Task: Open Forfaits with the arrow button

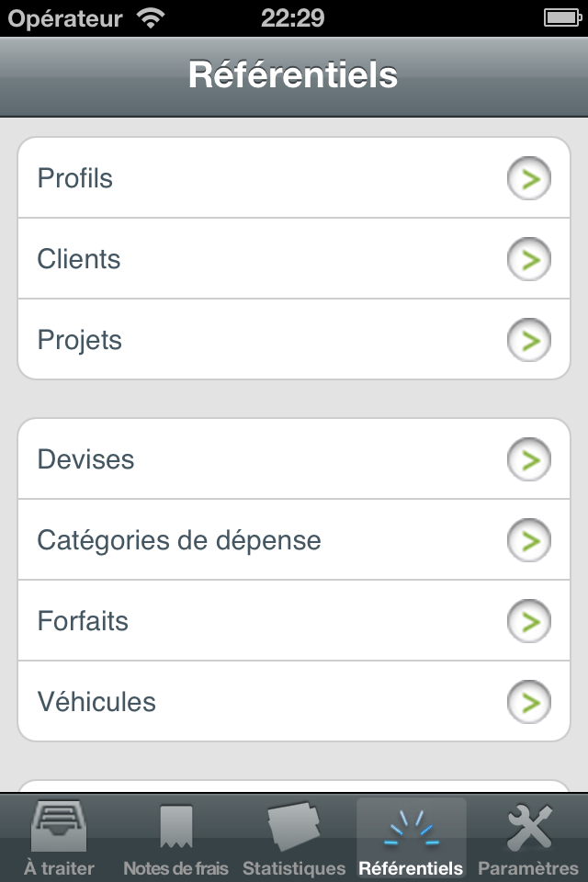Action: point(529,621)
